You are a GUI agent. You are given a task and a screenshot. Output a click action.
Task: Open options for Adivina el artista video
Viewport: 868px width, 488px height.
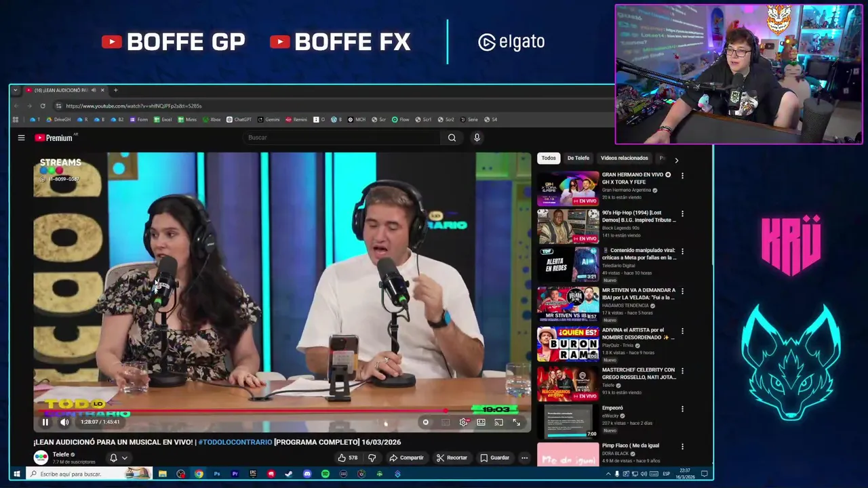tap(682, 331)
